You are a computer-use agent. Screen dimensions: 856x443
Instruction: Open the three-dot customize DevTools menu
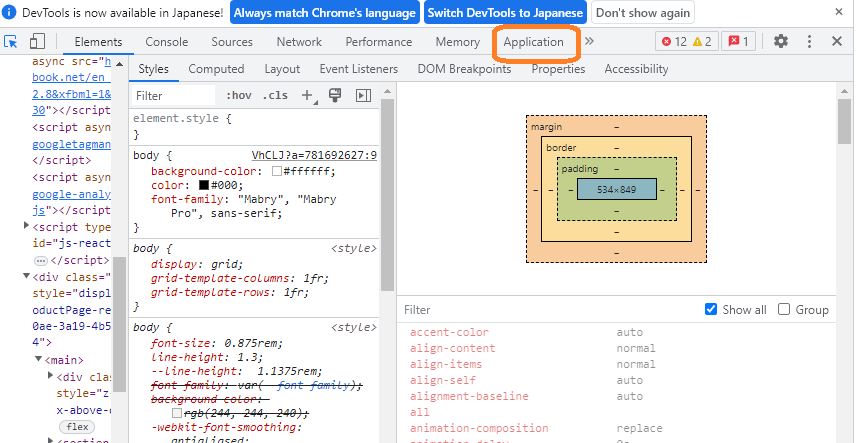810,42
